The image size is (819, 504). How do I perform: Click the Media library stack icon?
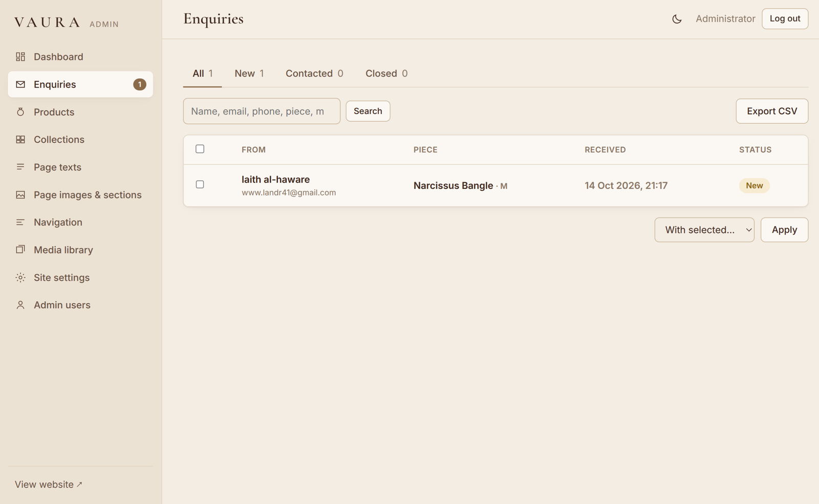[20, 250]
